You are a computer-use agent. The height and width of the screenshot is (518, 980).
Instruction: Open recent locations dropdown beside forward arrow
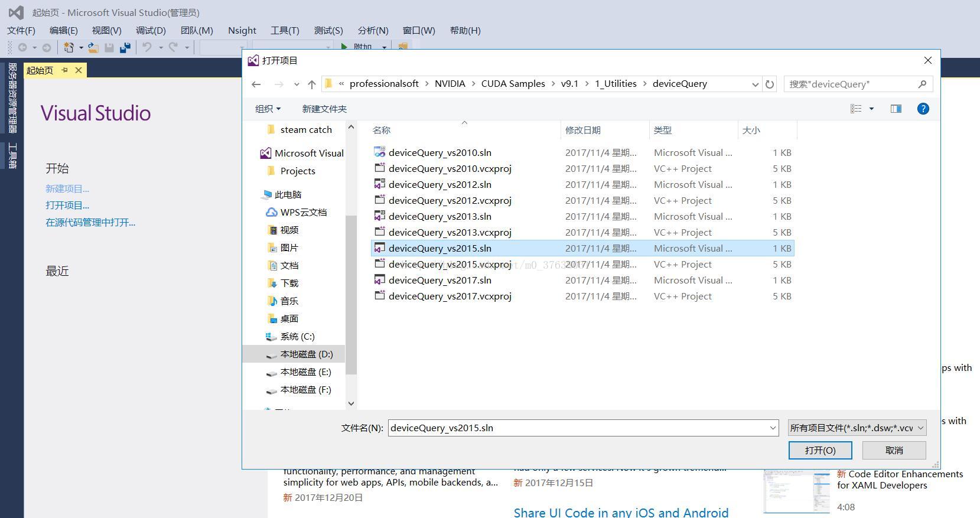297,84
